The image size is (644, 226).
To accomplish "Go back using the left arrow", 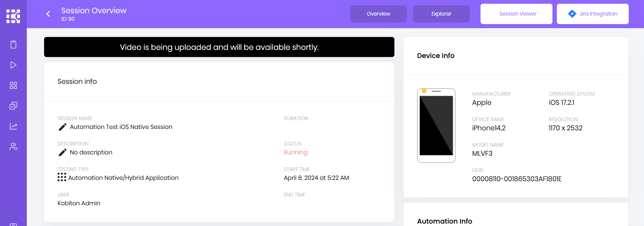I will point(48,14).
